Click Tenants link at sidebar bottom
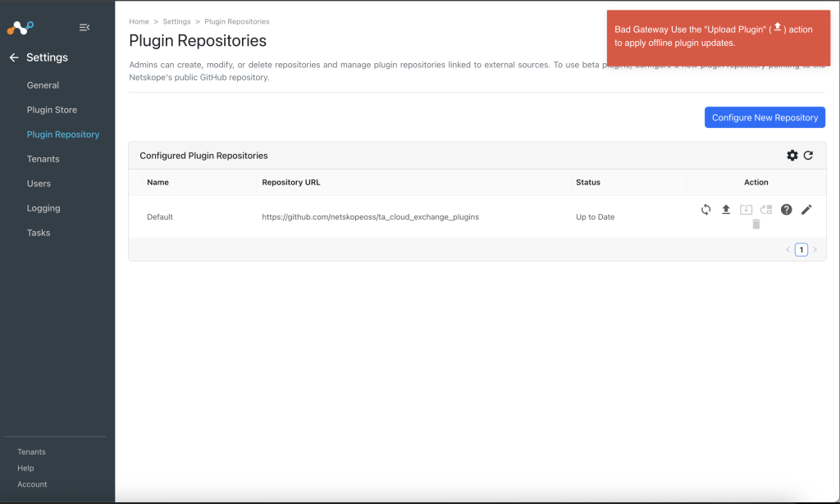Viewport: 840px width, 504px height. click(x=32, y=452)
